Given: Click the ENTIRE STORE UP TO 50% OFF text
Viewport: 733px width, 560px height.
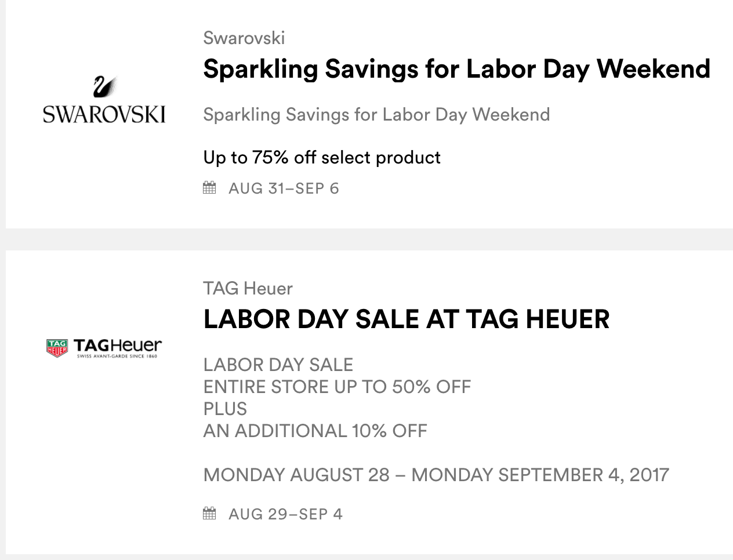Looking at the screenshot, I should (x=337, y=387).
